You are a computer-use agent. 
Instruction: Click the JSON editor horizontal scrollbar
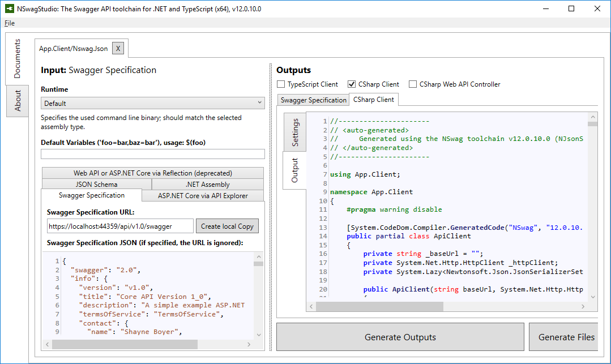pos(125,344)
